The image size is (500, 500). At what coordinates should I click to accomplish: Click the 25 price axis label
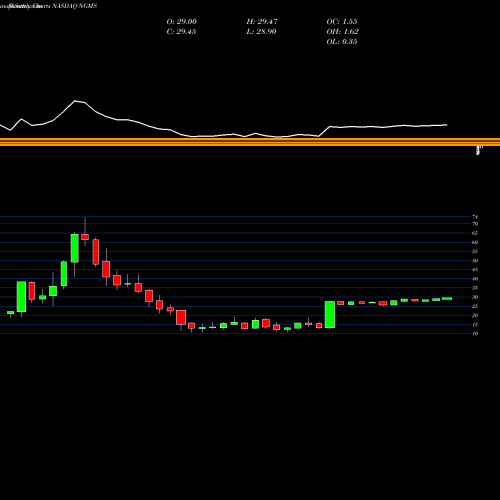[475, 306]
